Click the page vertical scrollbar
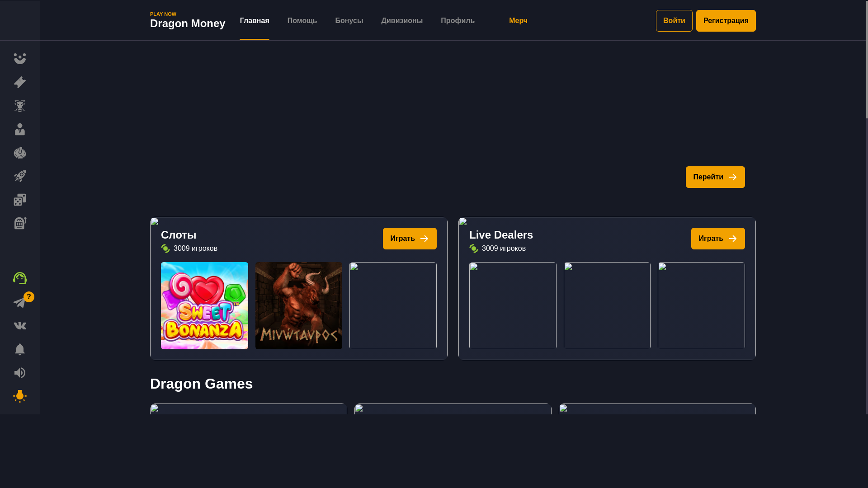Image resolution: width=868 pixels, height=488 pixels. [867, 59]
